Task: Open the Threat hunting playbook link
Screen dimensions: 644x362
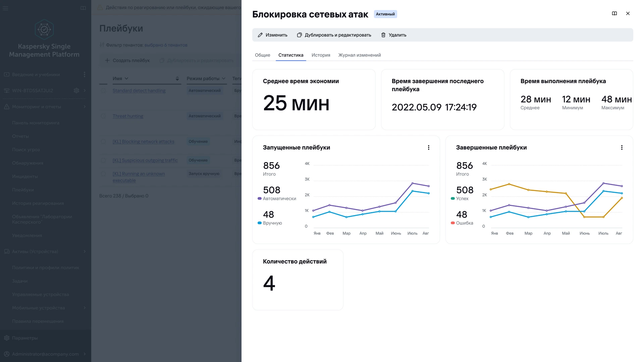Action: coord(128,116)
